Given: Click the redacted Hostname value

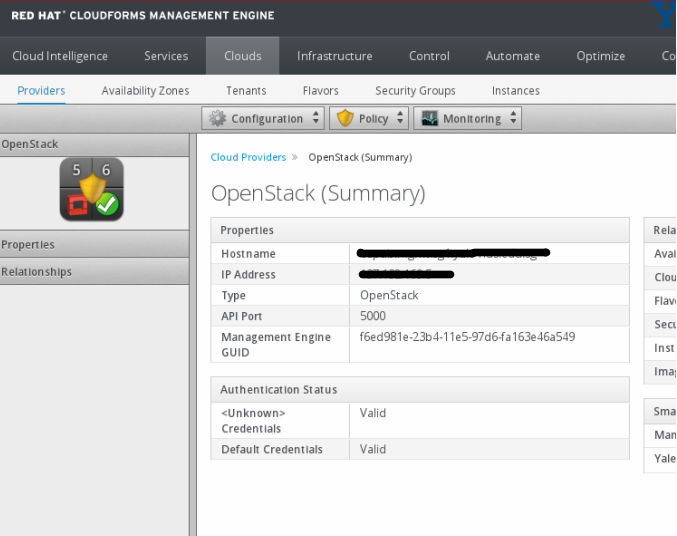Looking at the screenshot, I should click(x=453, y=253).
